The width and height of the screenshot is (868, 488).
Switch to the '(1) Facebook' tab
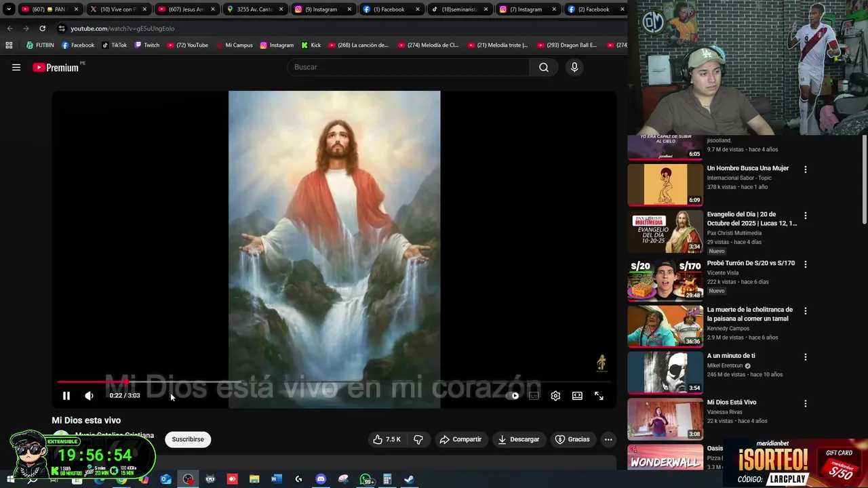[391, 9]
